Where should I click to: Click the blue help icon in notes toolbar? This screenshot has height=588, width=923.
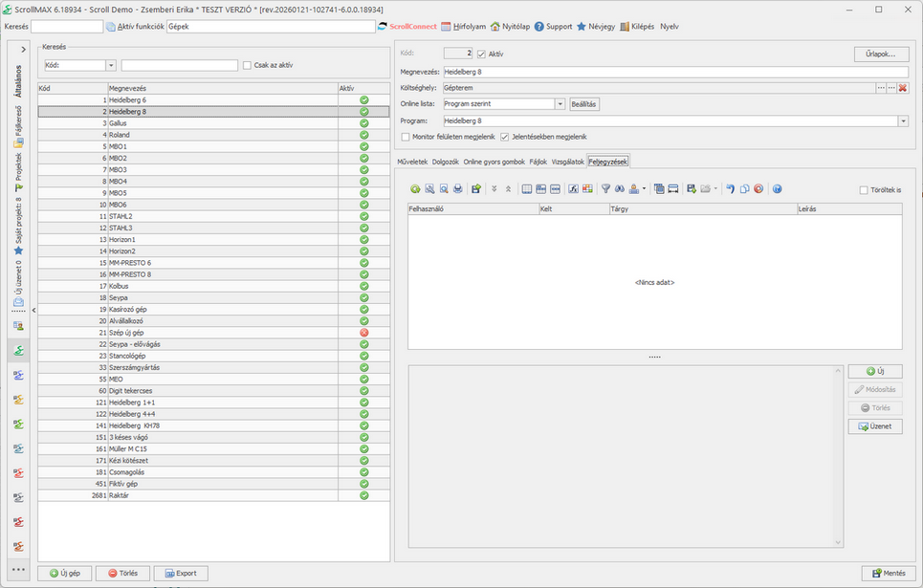point(777,189)
